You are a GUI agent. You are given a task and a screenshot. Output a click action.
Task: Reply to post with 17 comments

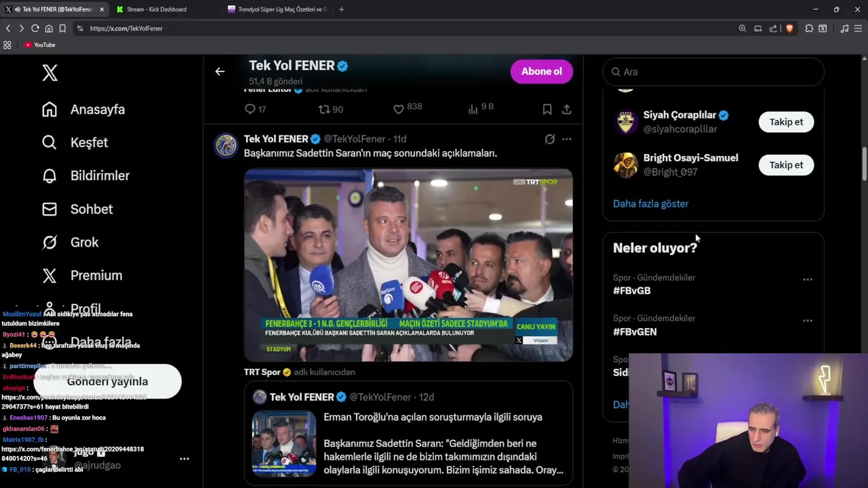[x=255, y=109]
